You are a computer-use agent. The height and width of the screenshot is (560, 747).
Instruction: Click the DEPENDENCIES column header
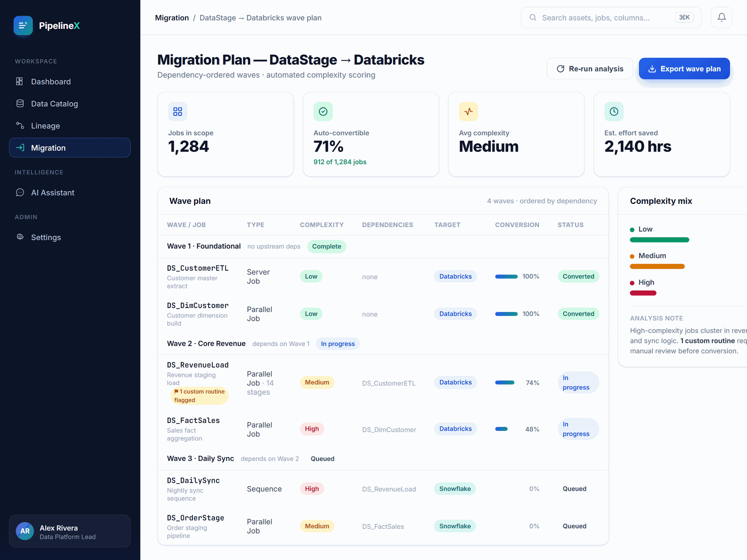387,225
